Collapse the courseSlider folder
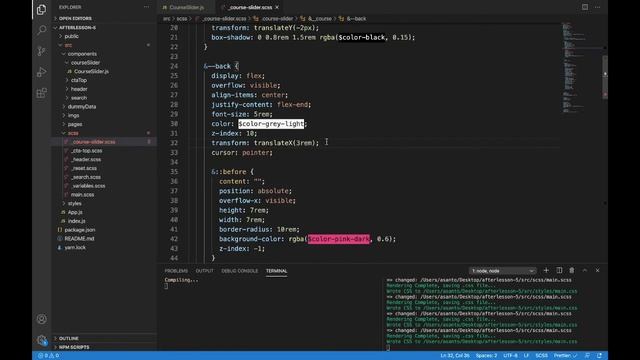Viewport: 640px width, 360px height. click(85, 62)
